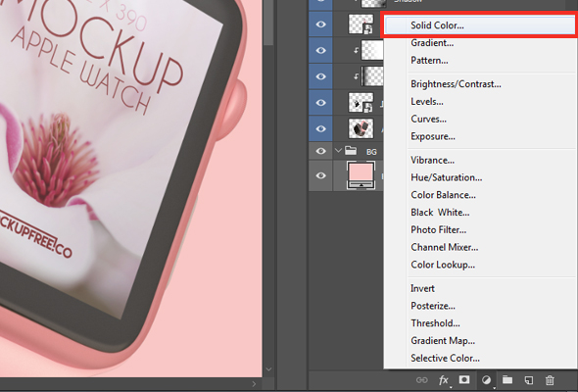Viewport: 578px width, 392px height.
Task: Hide the pink color fill layer
Action: (320, 175)
